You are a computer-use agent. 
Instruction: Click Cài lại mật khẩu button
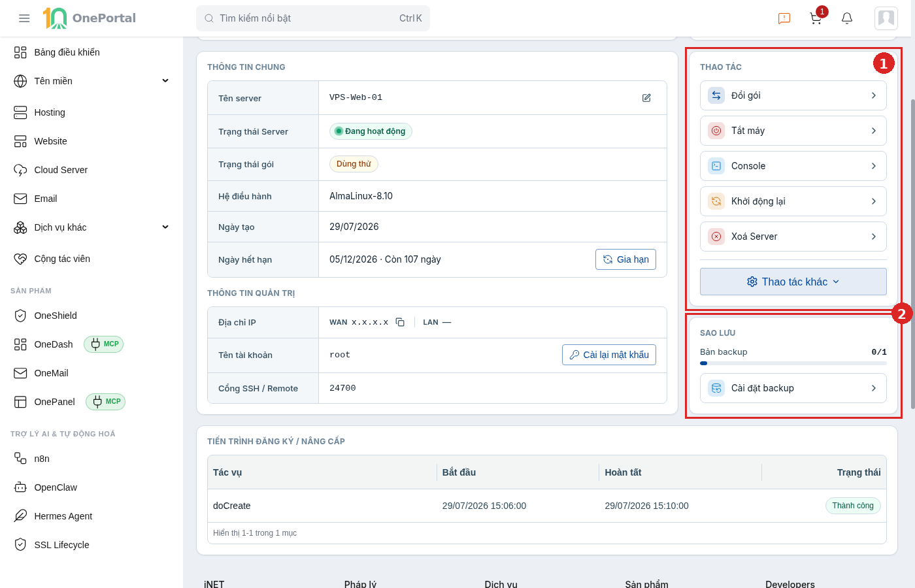609,355
